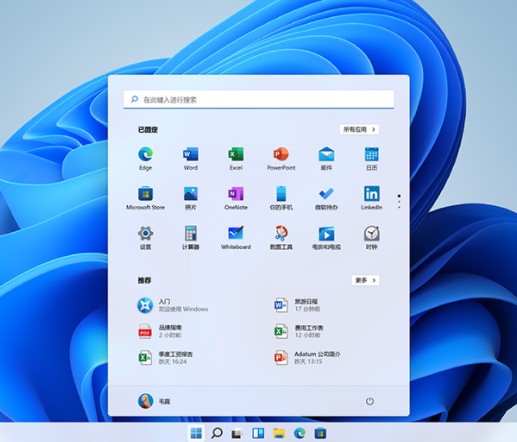Launch the Whiteboard app

coord(236,237)
